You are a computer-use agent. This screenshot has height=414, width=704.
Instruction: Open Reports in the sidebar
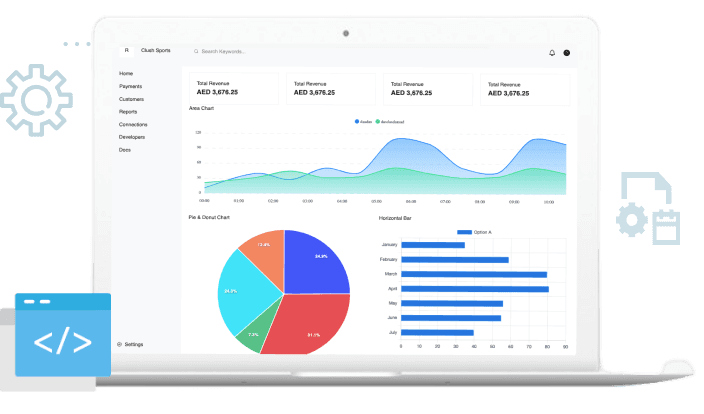(128, 111)
